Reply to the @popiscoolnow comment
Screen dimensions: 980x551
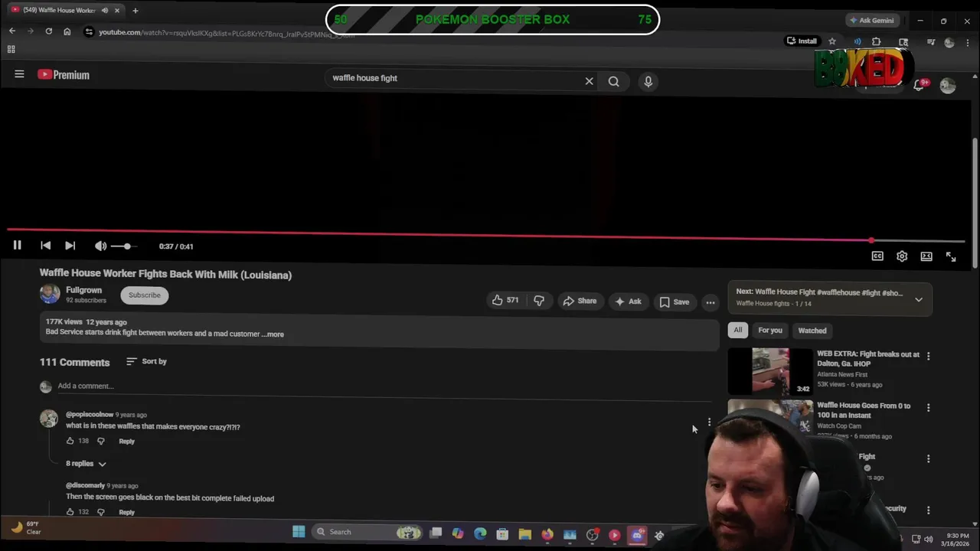click(126, 441)
